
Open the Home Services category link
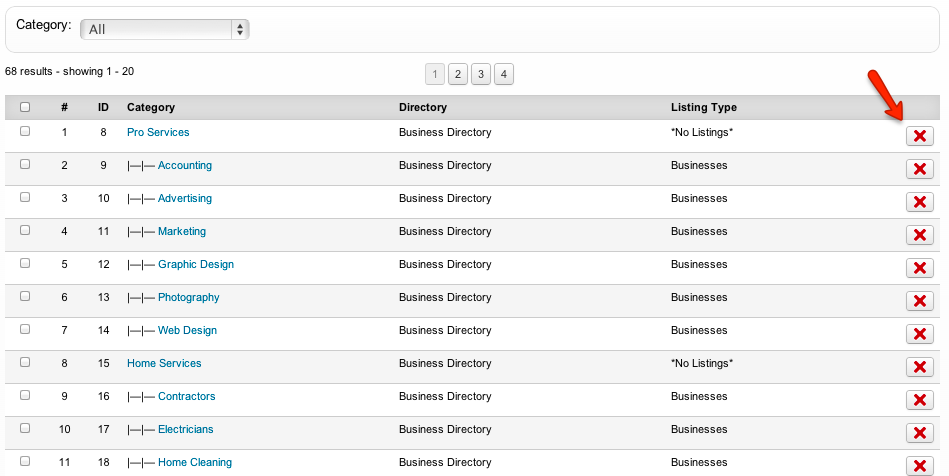tap(164, 363)
